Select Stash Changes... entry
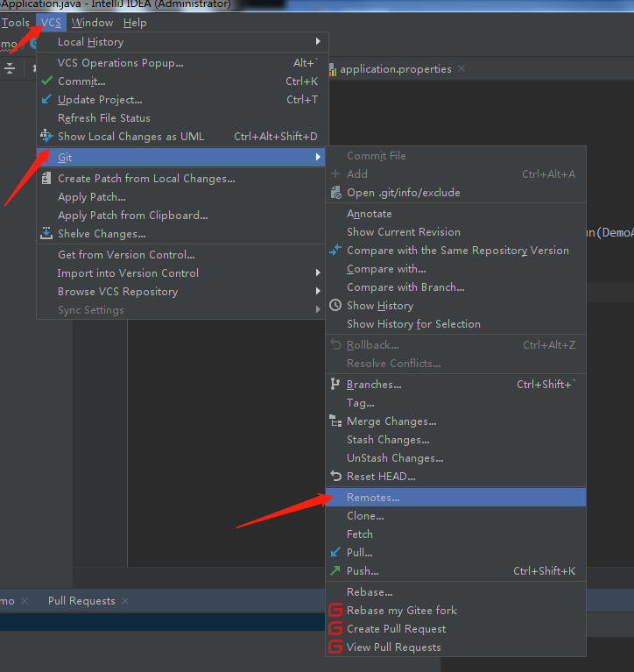634x672 pixels. 455,440
